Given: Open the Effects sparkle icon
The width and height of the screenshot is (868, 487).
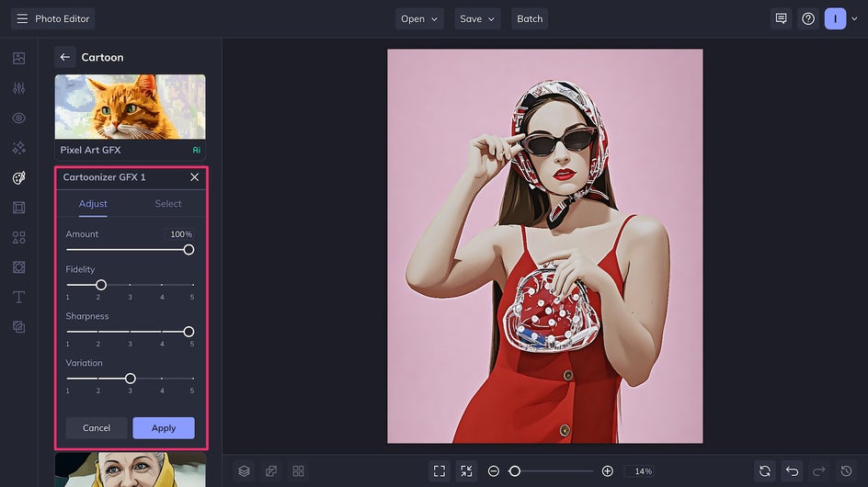Looking at the screenshot, I should tap(18, 148).
